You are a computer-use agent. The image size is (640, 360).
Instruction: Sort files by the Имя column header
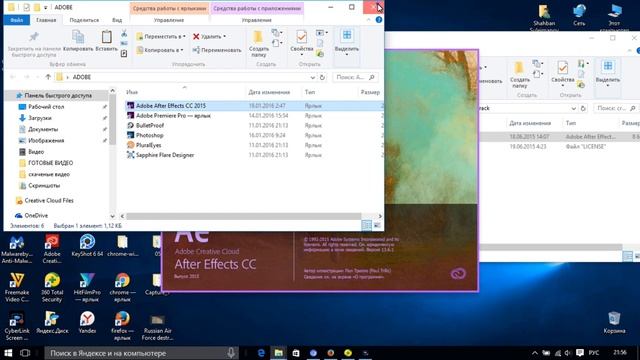click(132, 92)
